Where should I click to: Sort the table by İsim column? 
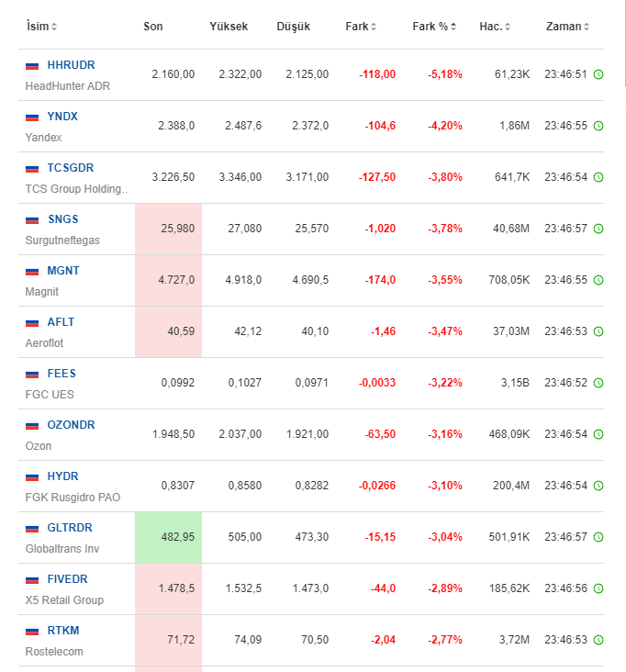click(x=41, y=27)
